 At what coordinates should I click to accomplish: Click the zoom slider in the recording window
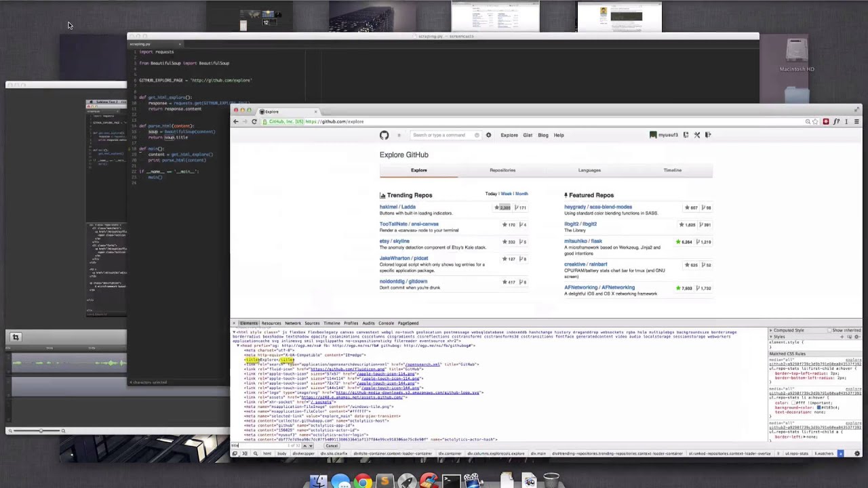[40, 430]
